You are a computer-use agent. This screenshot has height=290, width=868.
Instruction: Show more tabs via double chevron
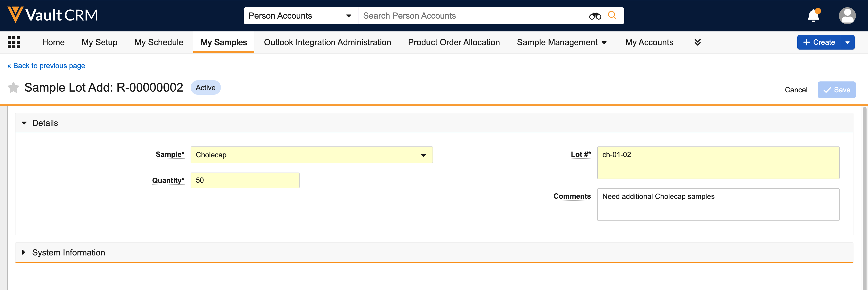click(x=697, y=42)
